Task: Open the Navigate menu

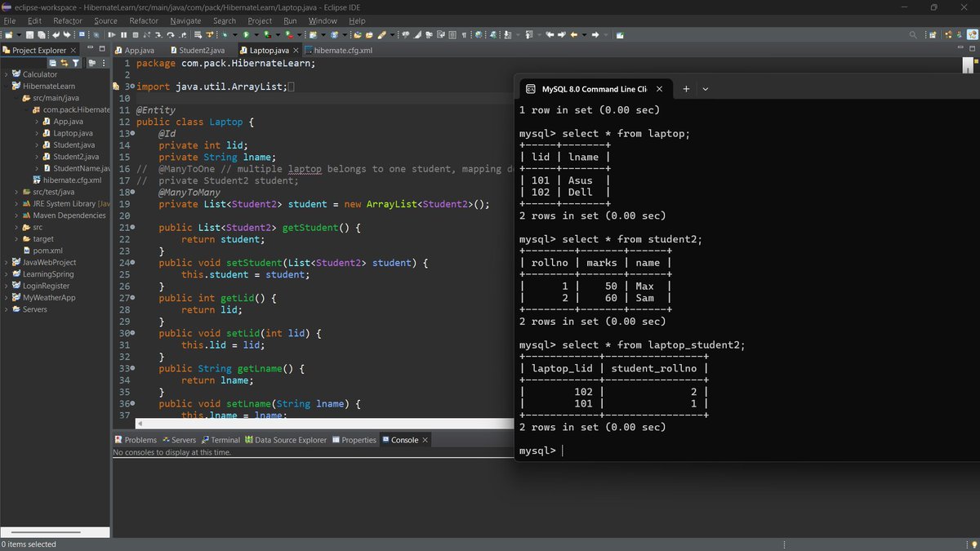Action: coord(185,20)
